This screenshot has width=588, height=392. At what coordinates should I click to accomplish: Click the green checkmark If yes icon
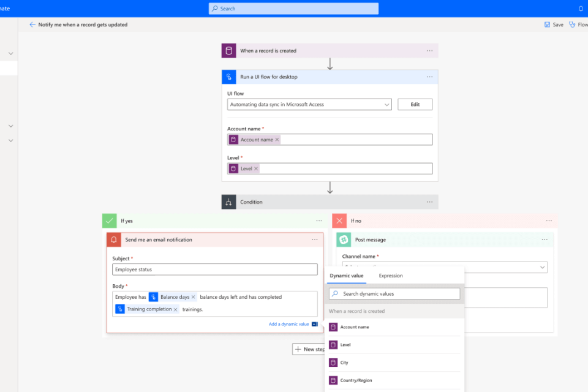coord(110,221)
